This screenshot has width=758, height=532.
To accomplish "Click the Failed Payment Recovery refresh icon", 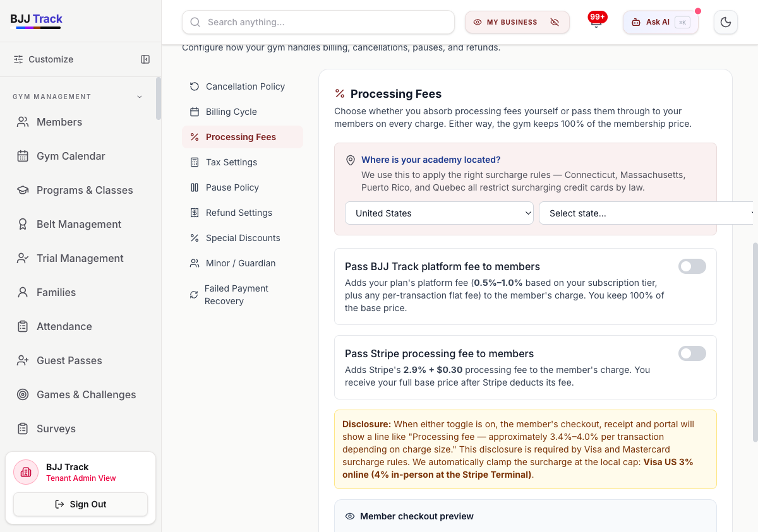I will [x=194, y=295].
